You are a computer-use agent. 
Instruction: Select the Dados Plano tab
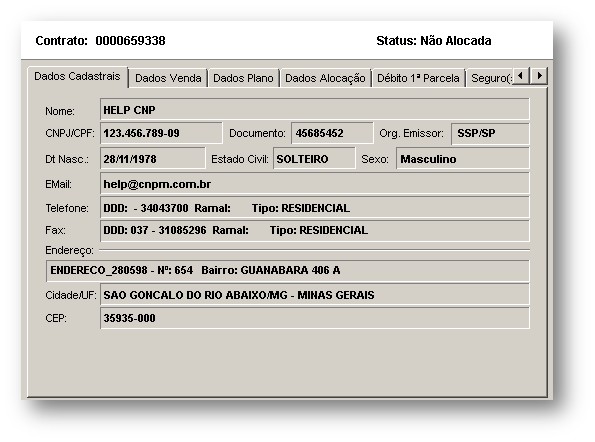pyautogui.click(x=243, y=78)
